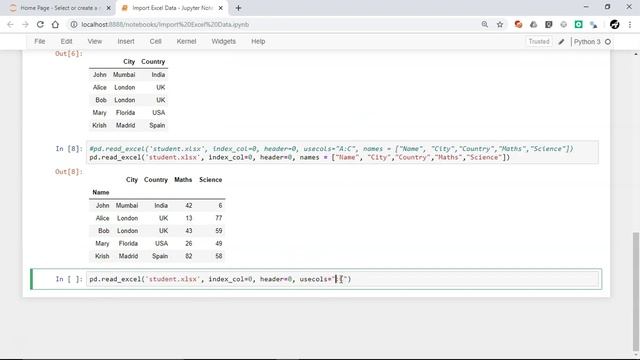Click the Python 3 kernel name
Viewport: 640px width, 360px height.
pos(587,42)
